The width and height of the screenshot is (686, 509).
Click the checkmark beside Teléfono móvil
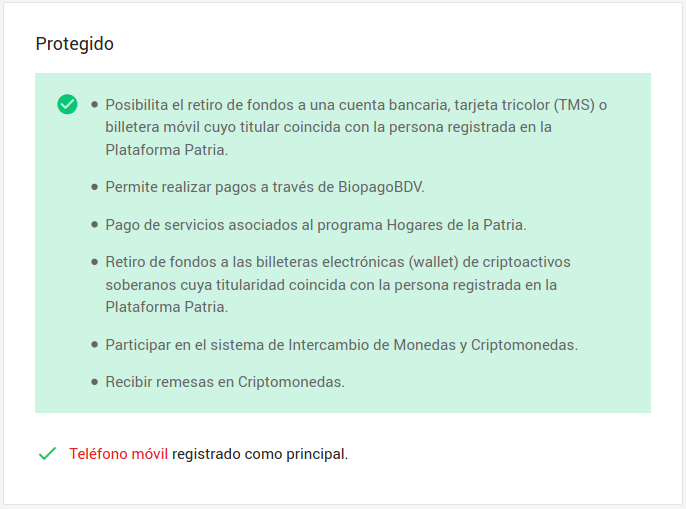pos(46,454)
